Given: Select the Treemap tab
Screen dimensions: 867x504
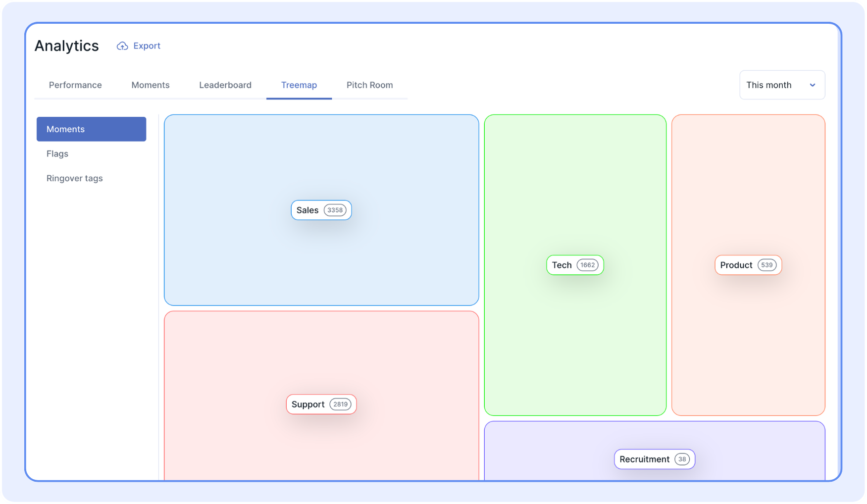Looking at the screenshot, I should point(299,85).
